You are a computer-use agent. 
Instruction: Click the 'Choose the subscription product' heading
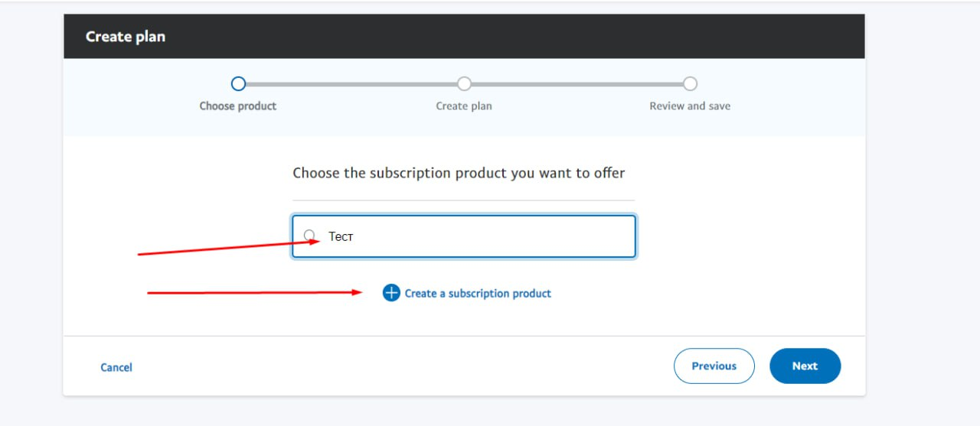pyautogui.click(x=459, y=174)
